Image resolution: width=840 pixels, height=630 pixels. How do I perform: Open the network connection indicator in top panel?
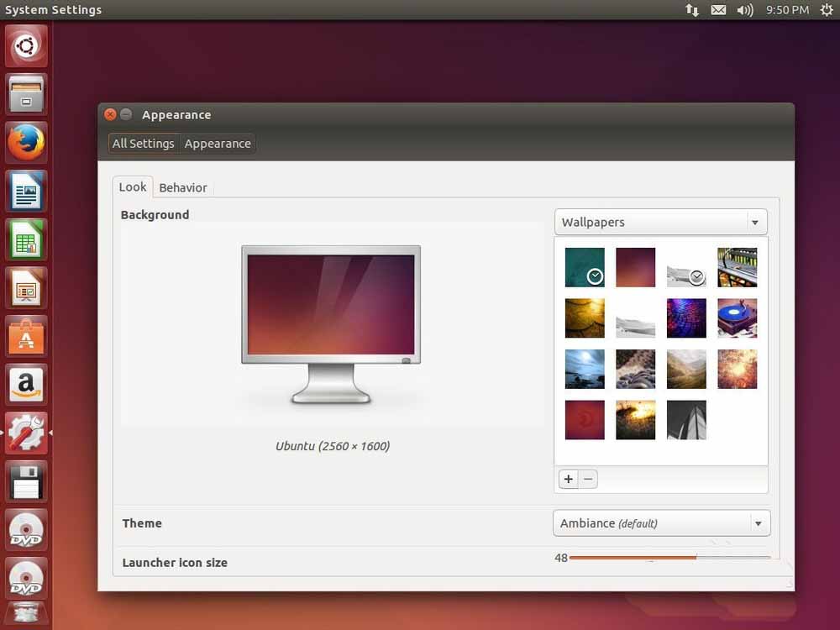tap(692, 9)
